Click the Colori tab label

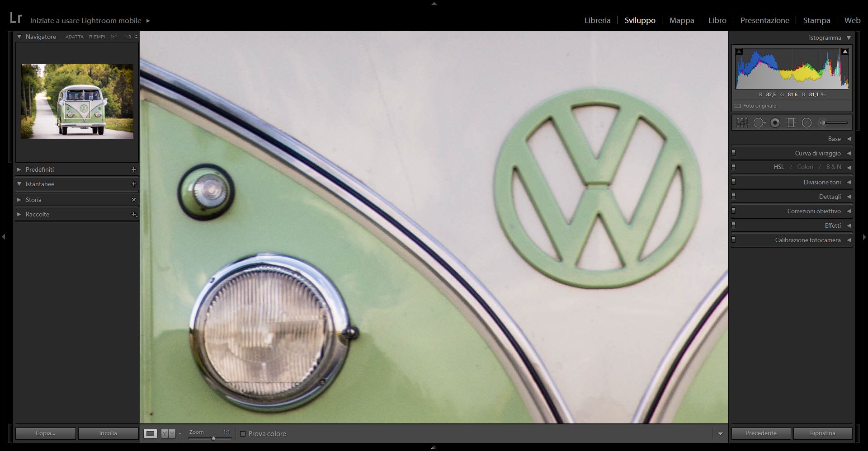coord(805,167)
